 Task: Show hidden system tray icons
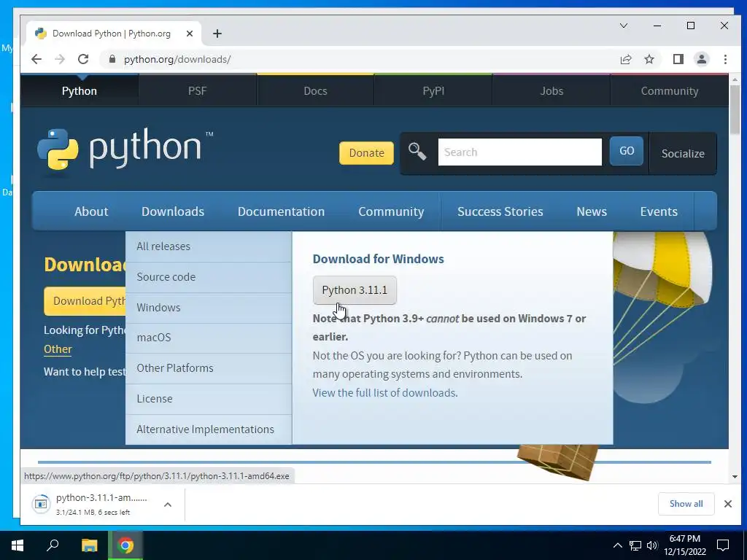[617, 545]
